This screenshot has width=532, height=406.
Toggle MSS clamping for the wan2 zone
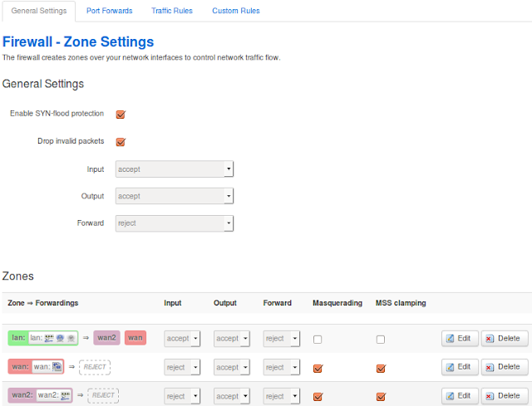(x=381, y=397)
